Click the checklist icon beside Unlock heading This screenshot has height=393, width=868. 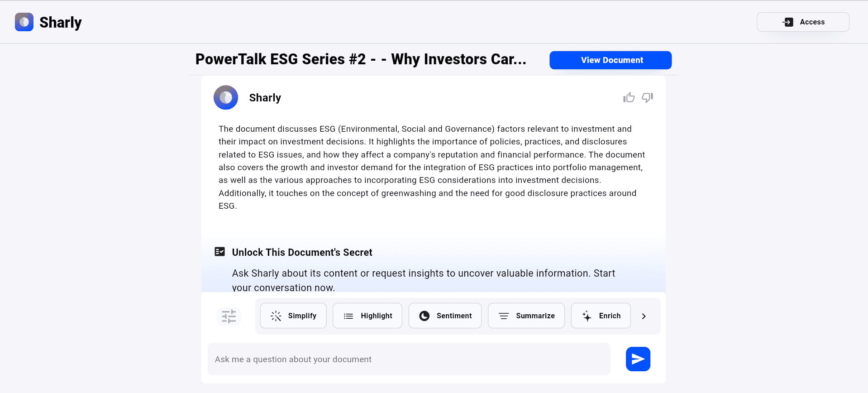point(220,252)
